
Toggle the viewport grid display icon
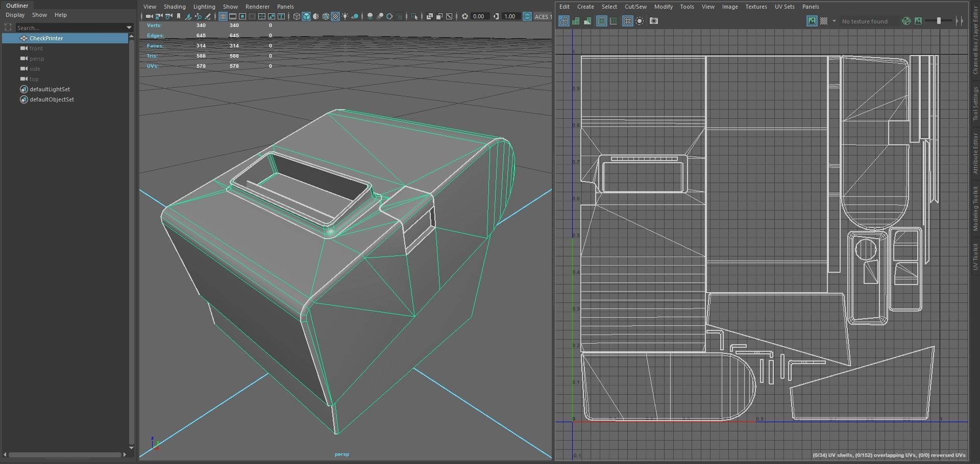click(223, 16)
